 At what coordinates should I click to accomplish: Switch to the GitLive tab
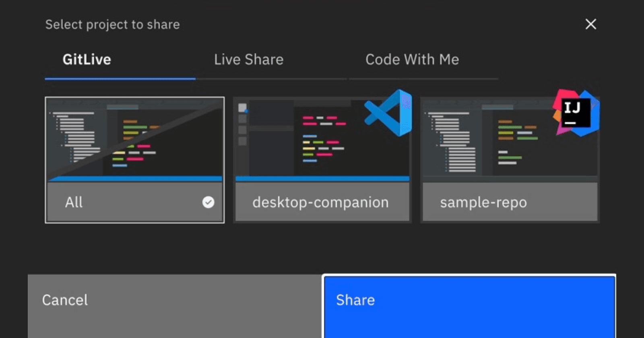[x=87, y=60]
